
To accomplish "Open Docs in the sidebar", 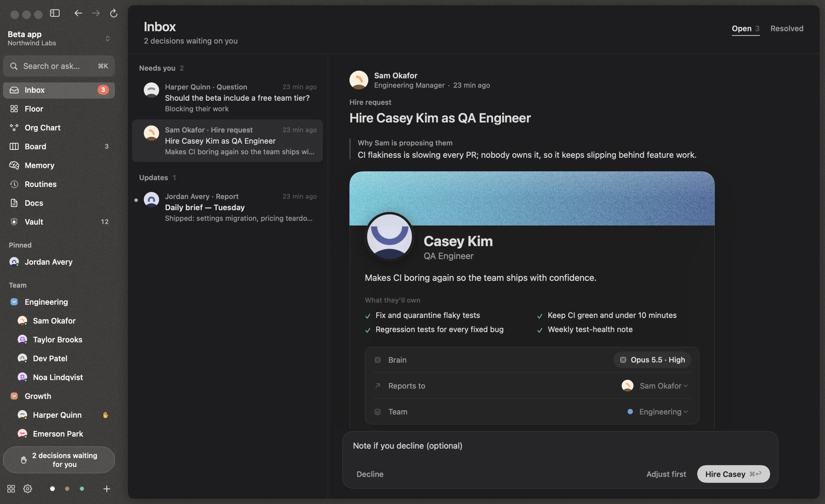I will 59,203.
